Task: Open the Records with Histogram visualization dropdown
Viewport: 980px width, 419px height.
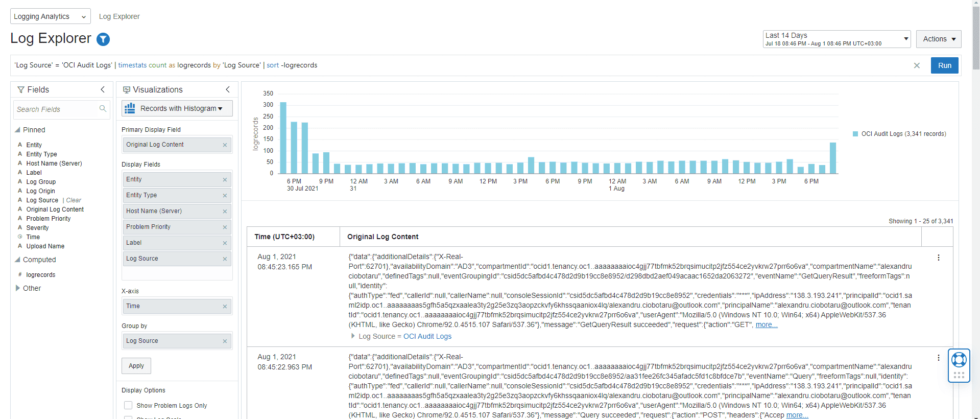Action: point(177,108)
